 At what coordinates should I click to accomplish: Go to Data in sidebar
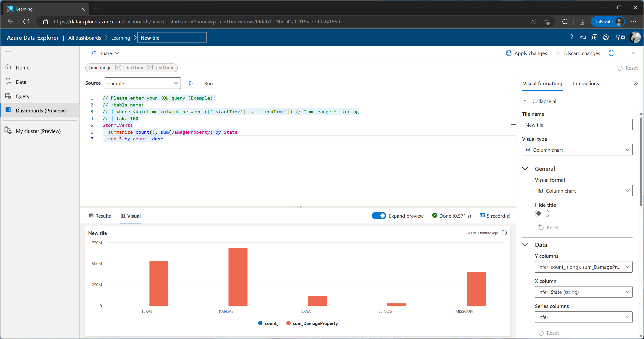[40, 82]
